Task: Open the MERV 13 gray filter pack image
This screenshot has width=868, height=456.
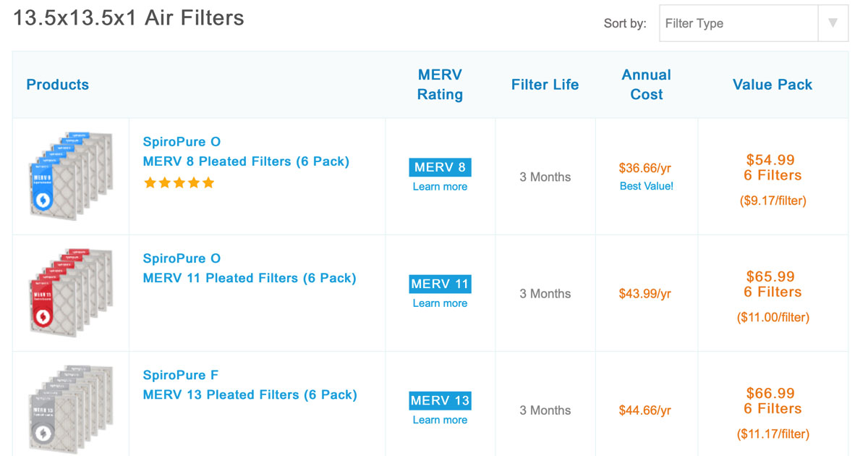Action: coord(71,410)
